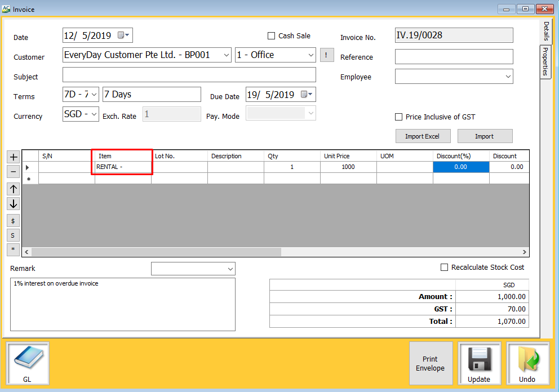Click the Subject input field
559x392 pixels.
189,75
